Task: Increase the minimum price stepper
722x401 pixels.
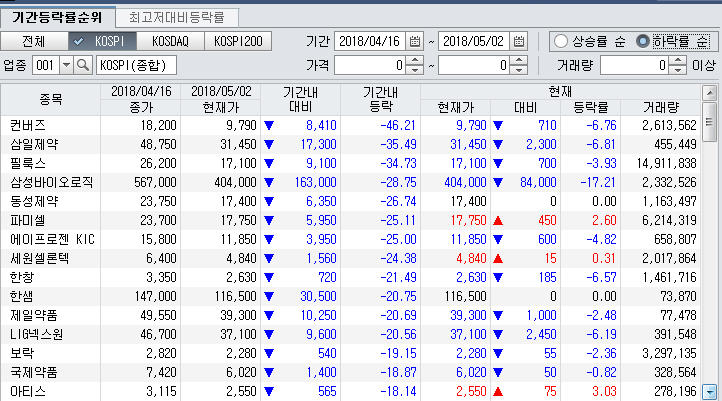Action: click(414, 60)
